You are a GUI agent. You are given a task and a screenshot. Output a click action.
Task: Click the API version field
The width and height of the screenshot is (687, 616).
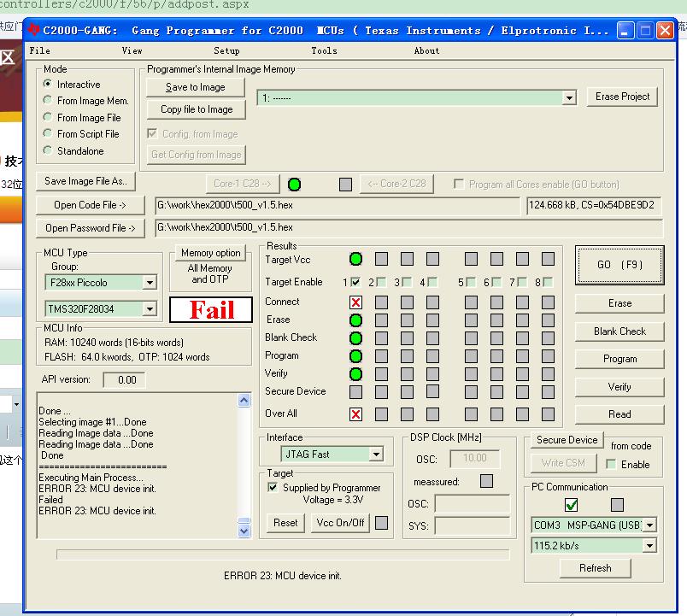click(x=124, y=380)
